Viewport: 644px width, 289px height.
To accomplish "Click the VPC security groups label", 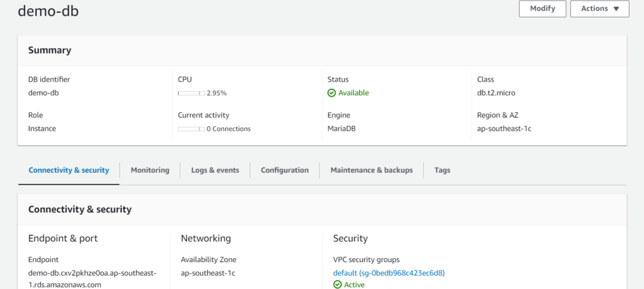I will point(367,260).
